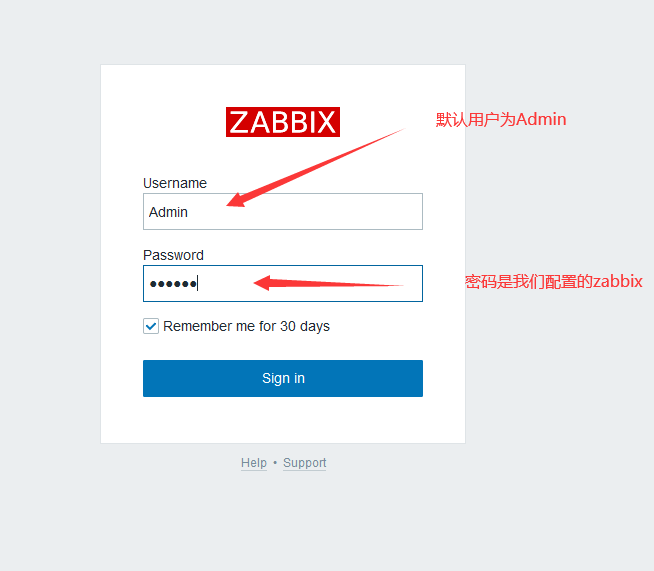Click the Password field label
Image resolution: width=654 pixels, height=571 pixels.
[173, 255]
